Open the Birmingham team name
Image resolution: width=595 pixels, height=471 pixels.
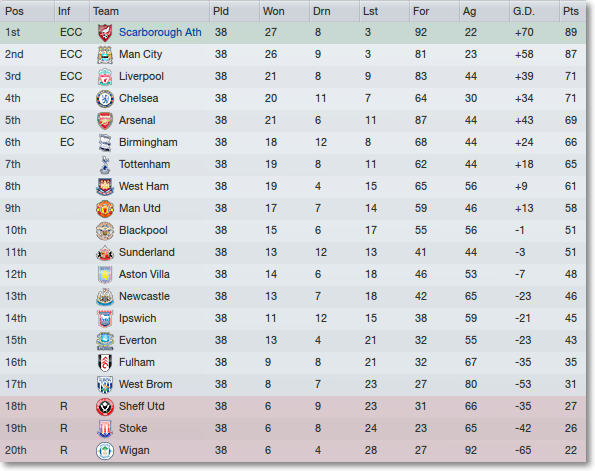148,142
